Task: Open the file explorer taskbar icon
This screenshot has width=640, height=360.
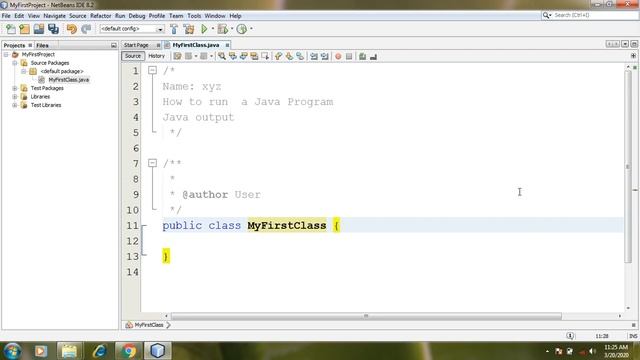Action: coord(69,351)
